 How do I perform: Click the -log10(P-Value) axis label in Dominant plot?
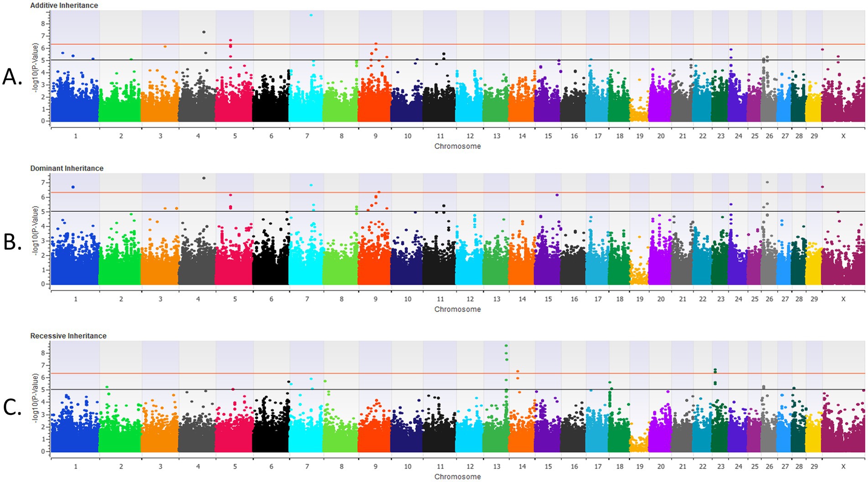(35, 231)
